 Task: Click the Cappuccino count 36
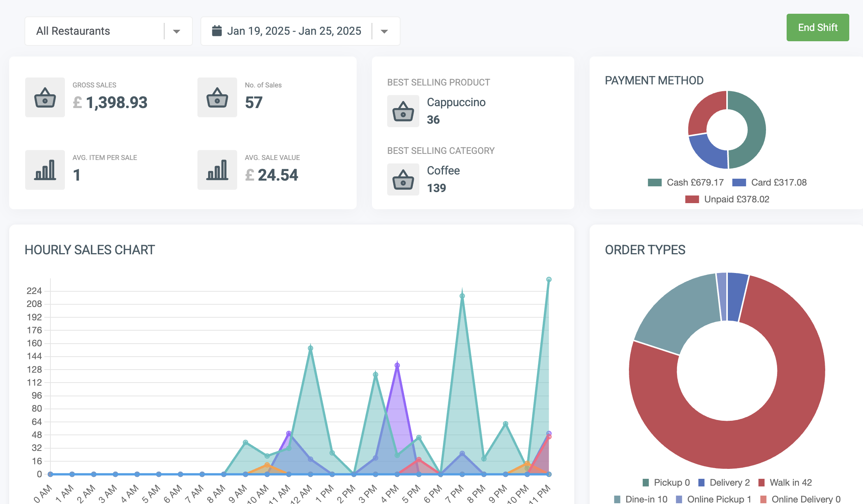pyautogui.click(x=433, y=120)
